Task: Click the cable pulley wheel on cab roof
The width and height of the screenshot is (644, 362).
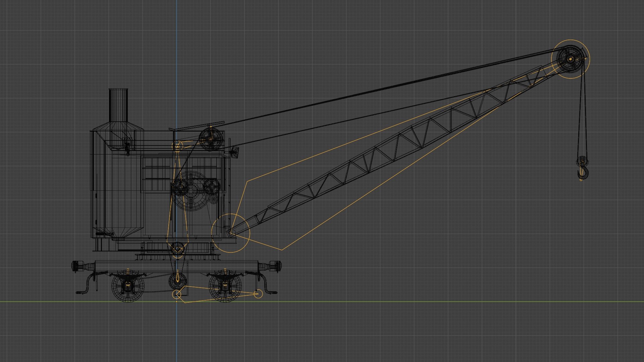Action: [211, 139]
